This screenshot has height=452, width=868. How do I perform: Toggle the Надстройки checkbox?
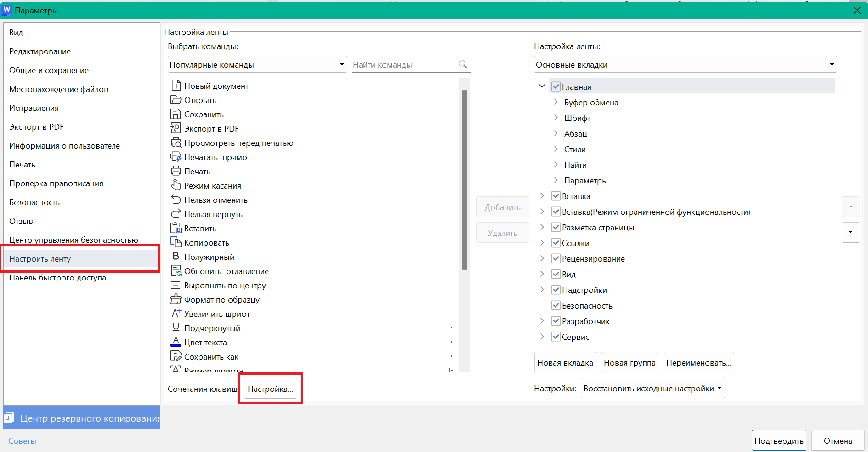(x=556, y=290)
